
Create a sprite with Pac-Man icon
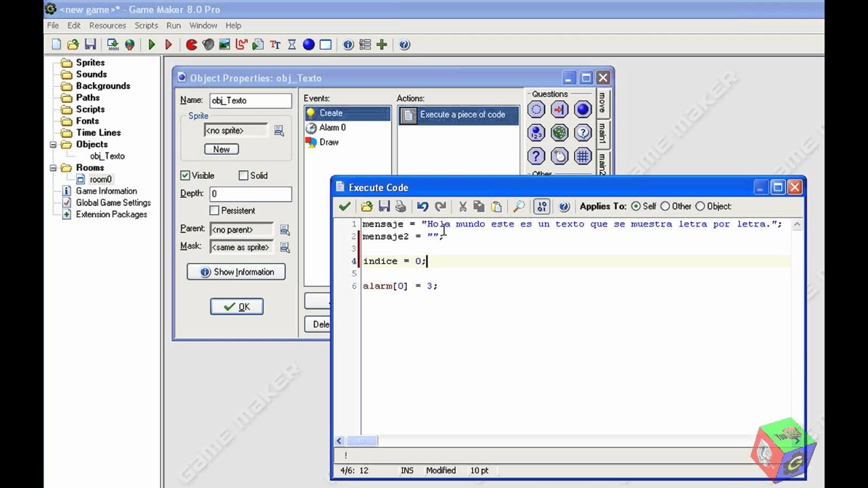(191, 45)
